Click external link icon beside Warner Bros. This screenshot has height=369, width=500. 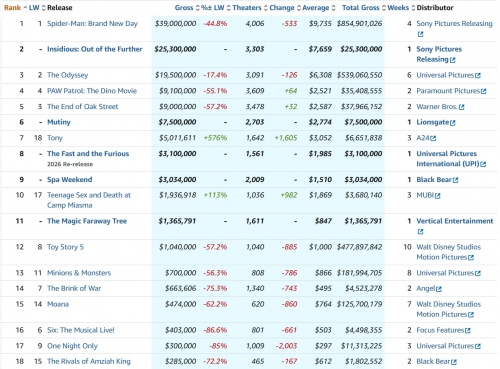click(461, 107)
